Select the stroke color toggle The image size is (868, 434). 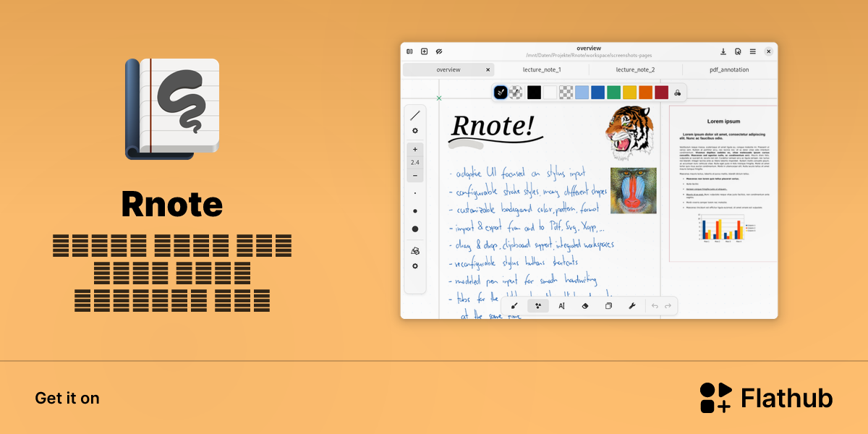pos(501,92)
